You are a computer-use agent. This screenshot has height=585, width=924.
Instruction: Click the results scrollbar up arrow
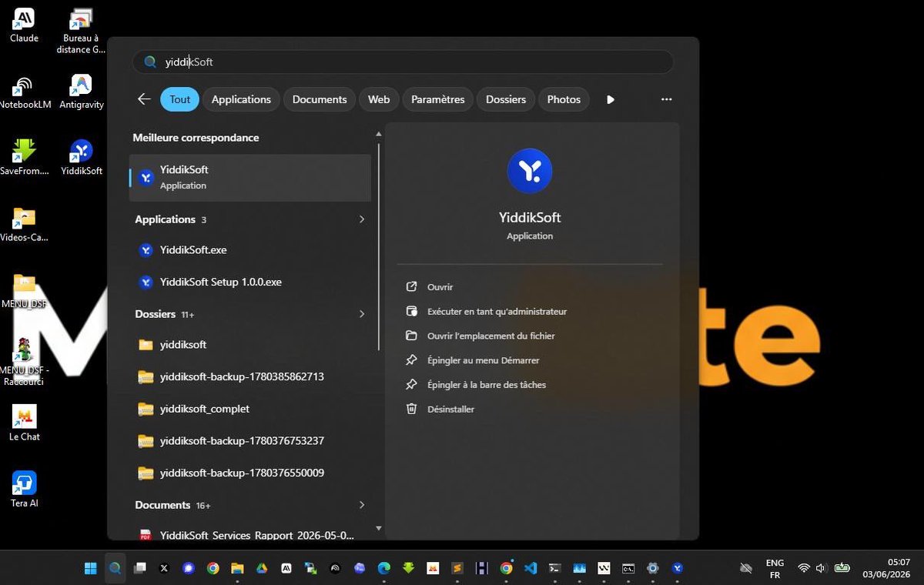[378, 134]
